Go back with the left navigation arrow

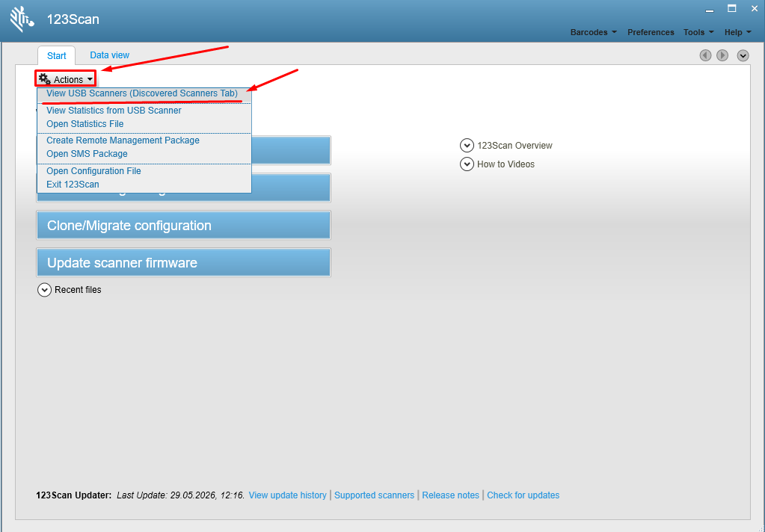coord(705,55)
